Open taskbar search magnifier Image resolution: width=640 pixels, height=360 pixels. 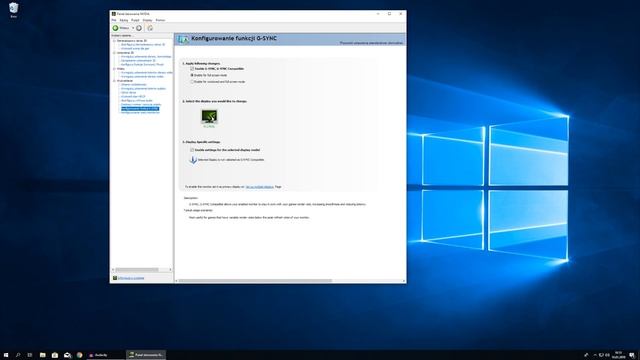click(18, 355)
